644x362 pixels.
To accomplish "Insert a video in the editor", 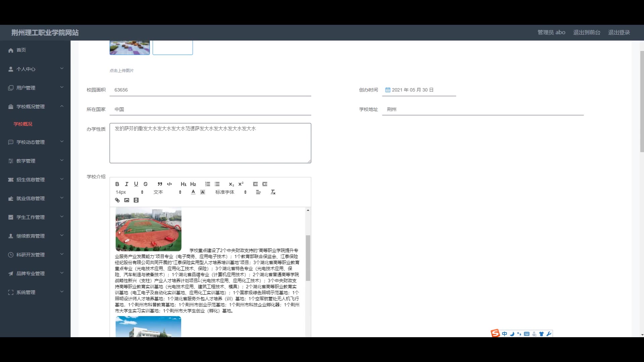I will [136, 200].
